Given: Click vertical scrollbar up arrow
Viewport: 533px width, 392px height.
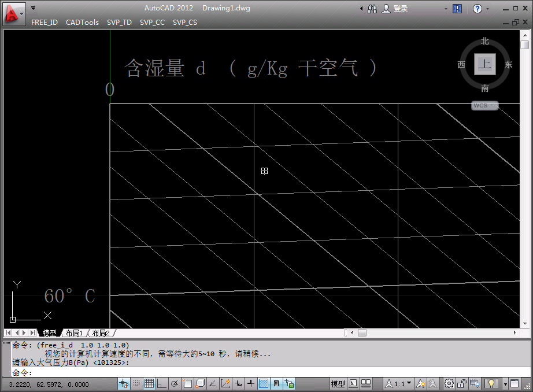Looking at the screenshot, I should (x=525, y=35).
